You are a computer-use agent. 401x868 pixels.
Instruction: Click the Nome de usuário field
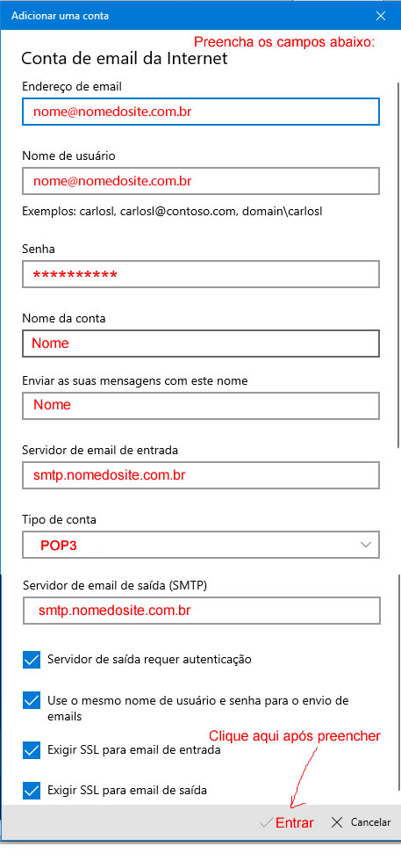[201, 181]
